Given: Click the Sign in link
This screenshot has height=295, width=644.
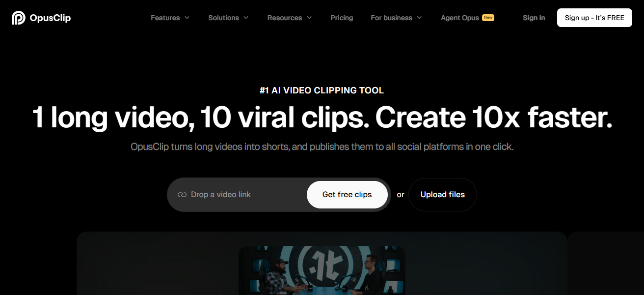Looking at the screenshot, I should [x=534, y=18].
